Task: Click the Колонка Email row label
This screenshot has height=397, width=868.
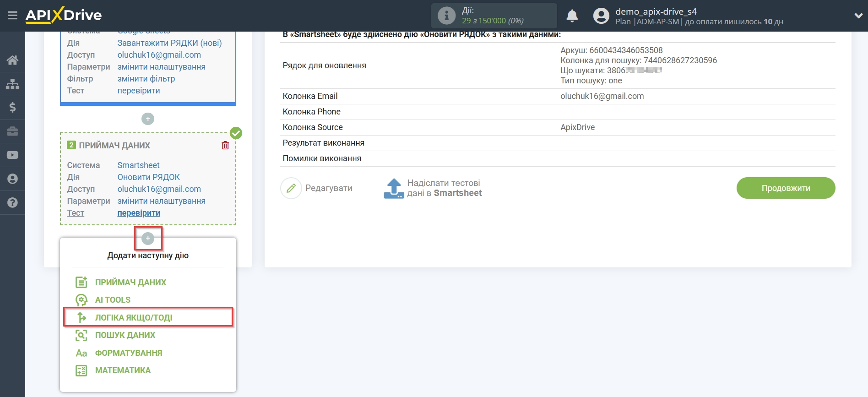Action: (310, 96)
